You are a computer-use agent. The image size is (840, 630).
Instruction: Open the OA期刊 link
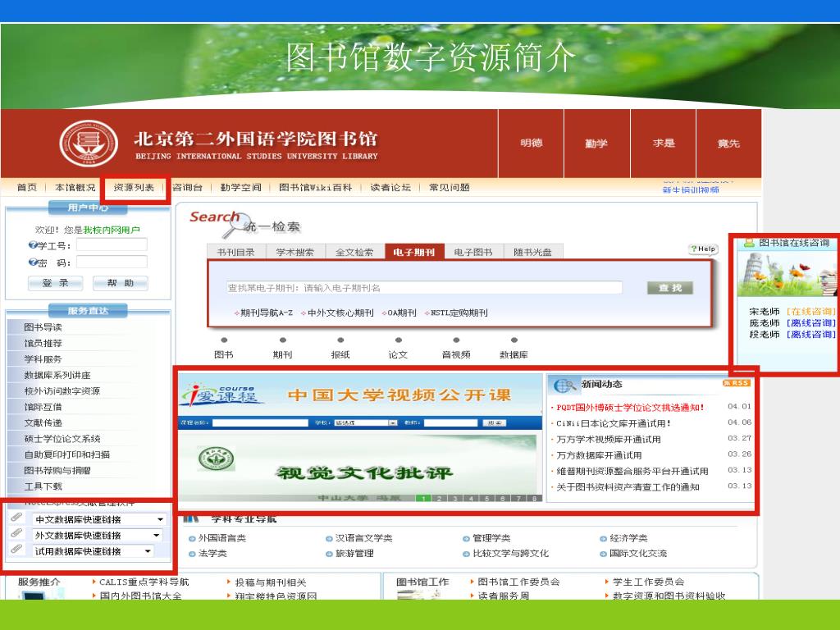pos(402,313)
